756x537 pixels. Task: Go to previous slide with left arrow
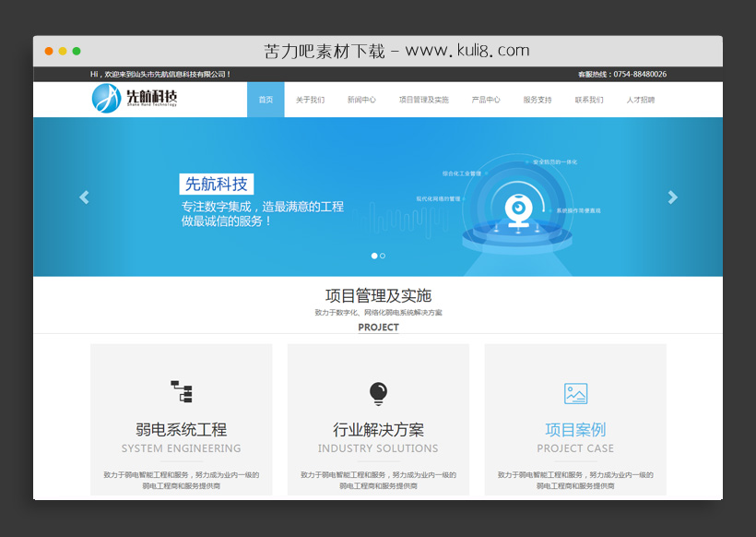(84, 197)
